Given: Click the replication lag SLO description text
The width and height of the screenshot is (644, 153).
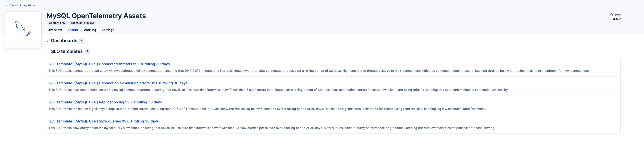Looking at the screenshot, I should [x=267, y=109].
